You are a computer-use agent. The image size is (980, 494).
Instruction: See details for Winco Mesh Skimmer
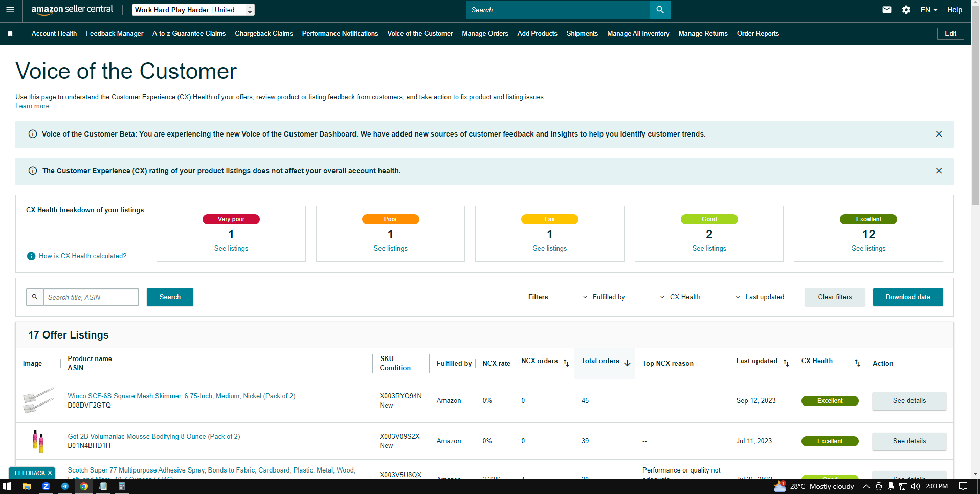tap(909, 401)
